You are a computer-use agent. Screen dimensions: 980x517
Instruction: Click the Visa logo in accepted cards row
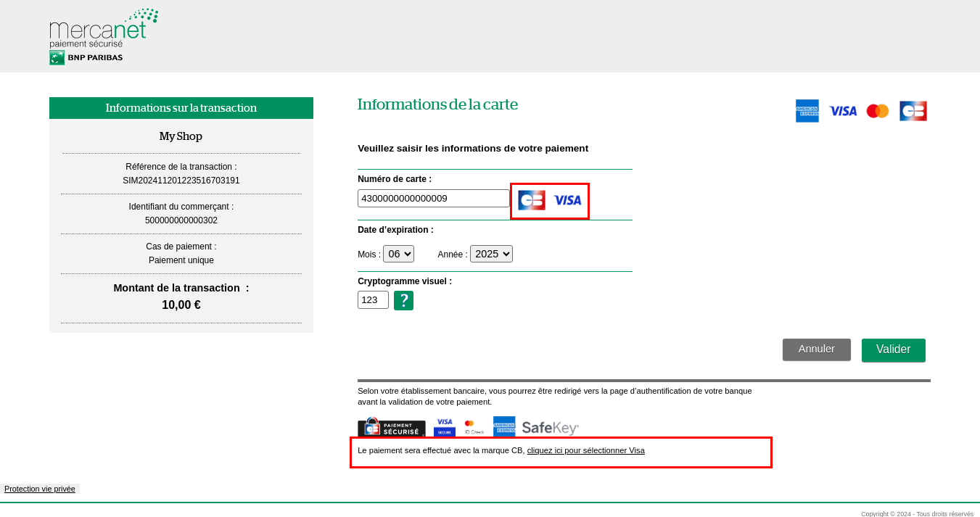[x=842, y=110]
